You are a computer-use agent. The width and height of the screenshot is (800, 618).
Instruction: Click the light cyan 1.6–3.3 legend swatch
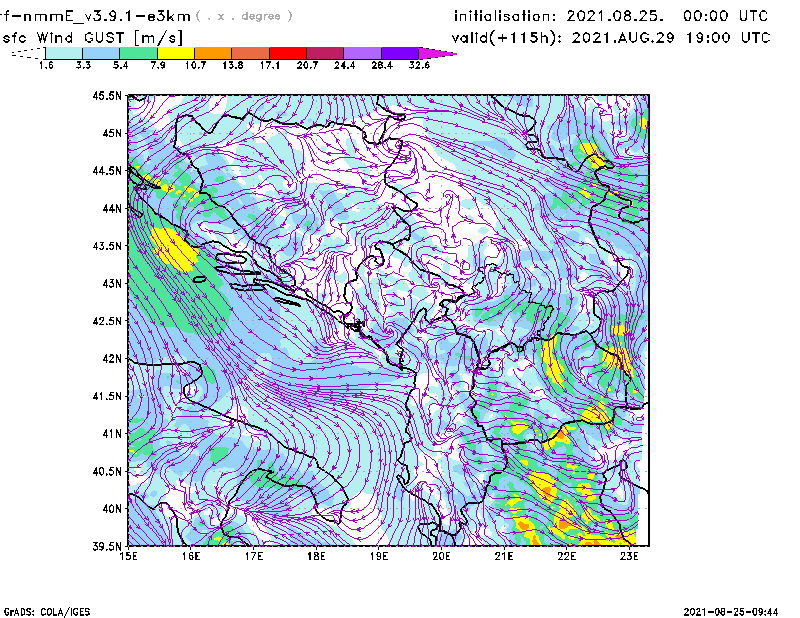click(x=64, y=53)
